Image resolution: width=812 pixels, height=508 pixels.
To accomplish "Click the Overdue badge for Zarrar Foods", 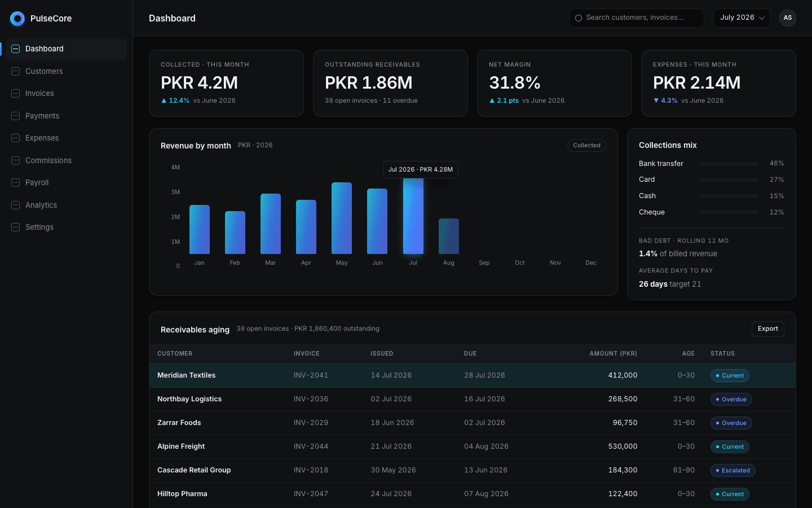I will coord(731,423).
